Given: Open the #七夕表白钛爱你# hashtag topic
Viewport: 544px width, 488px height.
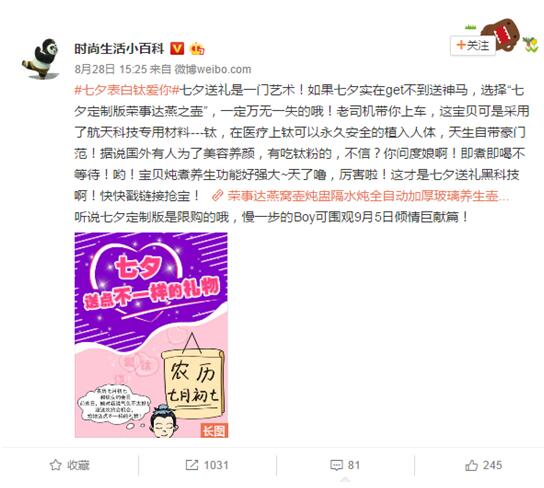Looking at the screenshot, I should point(127,91).
